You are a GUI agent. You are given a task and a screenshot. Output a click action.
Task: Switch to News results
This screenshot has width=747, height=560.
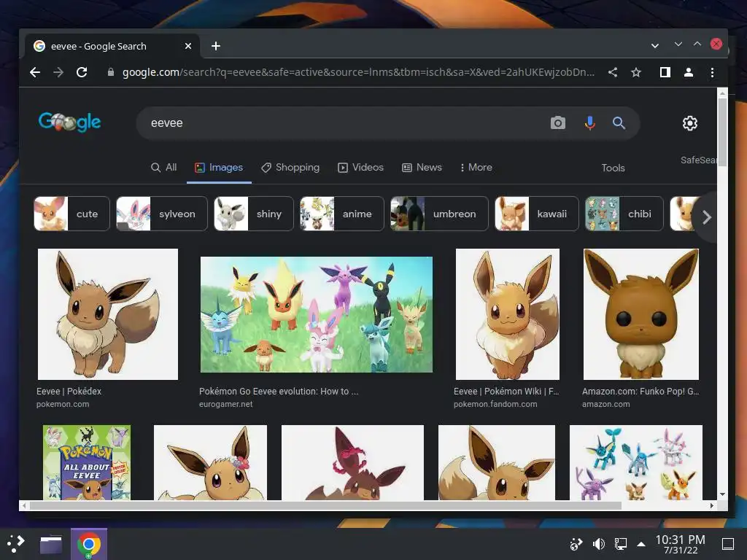point(422,167)
